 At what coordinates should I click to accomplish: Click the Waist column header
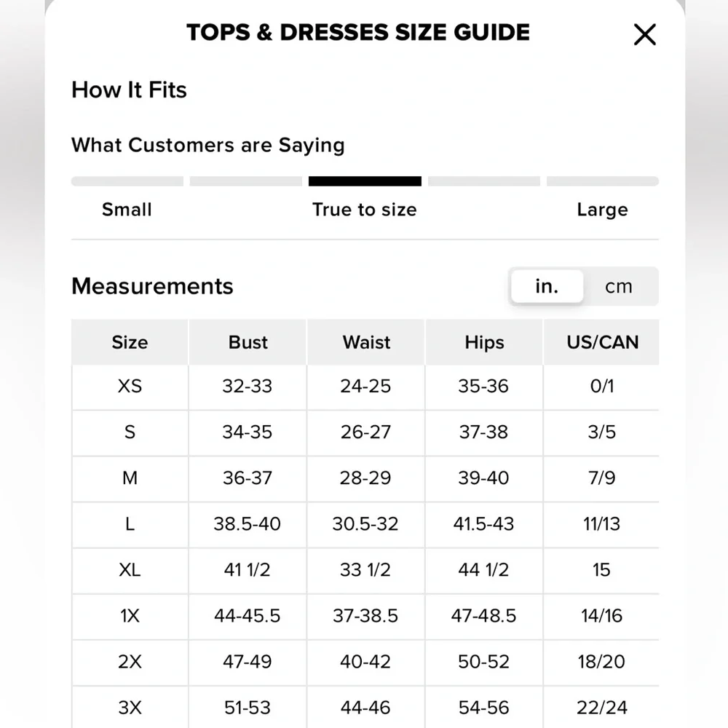click(x=366, y=342)
